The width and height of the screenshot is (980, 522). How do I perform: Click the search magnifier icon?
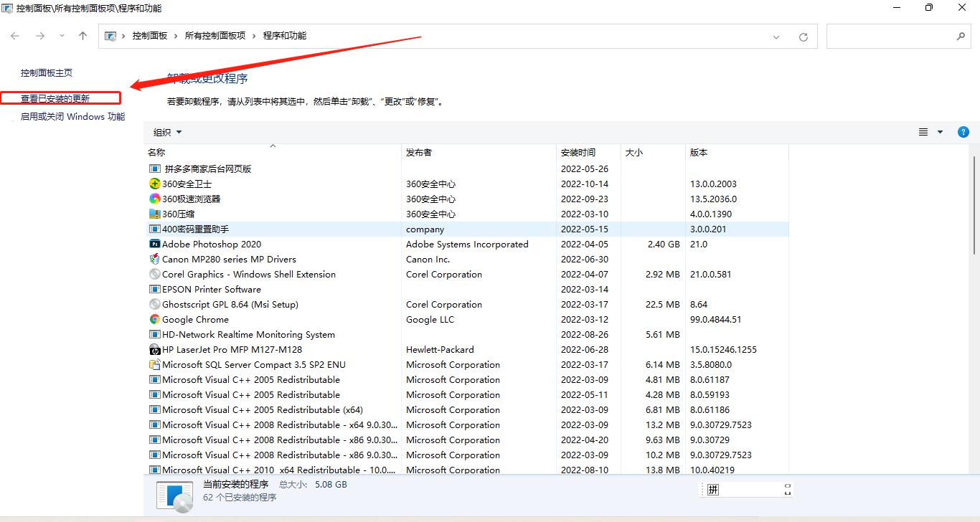(x=961, y=35)
